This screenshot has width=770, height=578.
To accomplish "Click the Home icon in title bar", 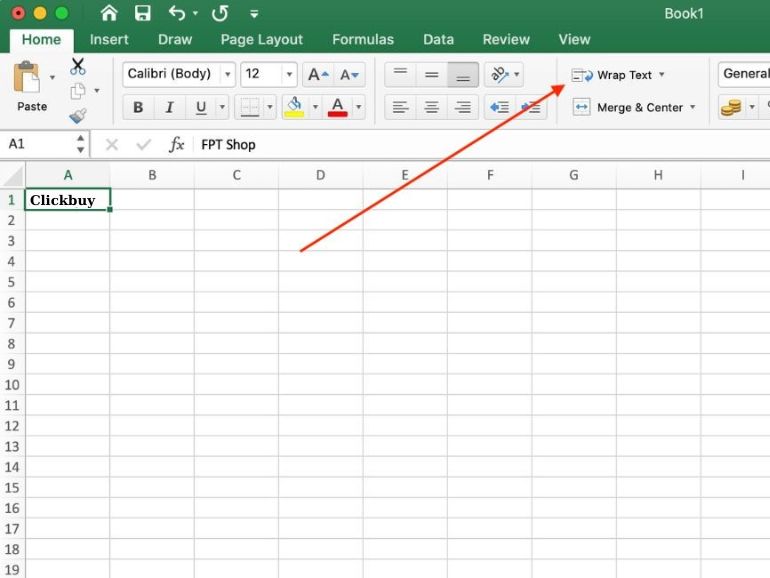I will [109, 13].
